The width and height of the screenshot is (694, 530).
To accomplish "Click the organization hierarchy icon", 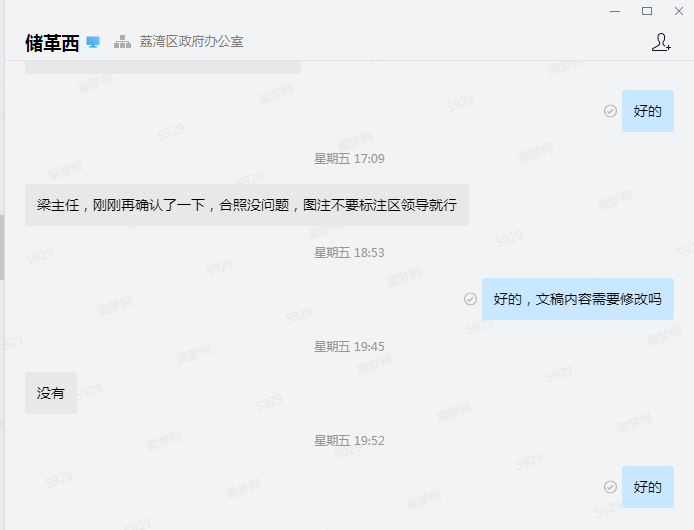I will [122, 42].
